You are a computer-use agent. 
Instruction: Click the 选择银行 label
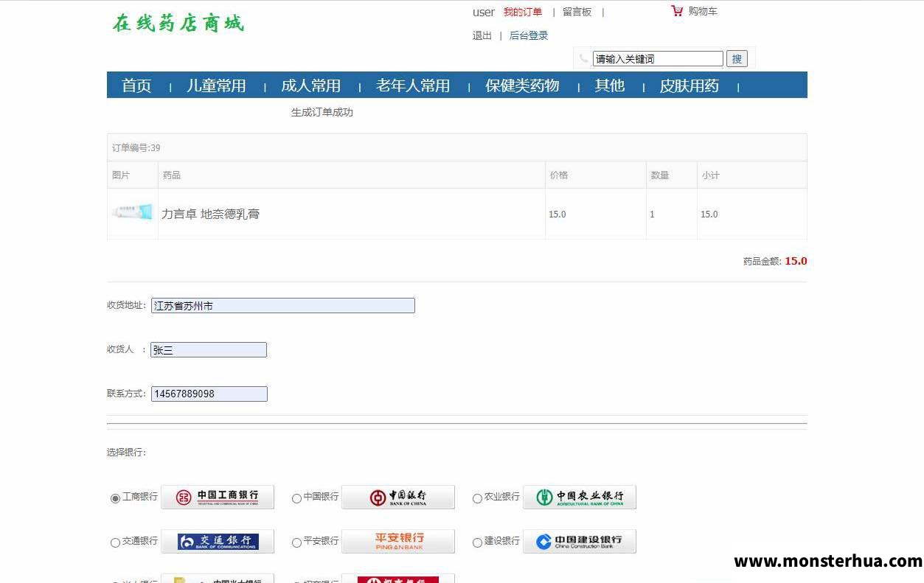tap(127, 453)
